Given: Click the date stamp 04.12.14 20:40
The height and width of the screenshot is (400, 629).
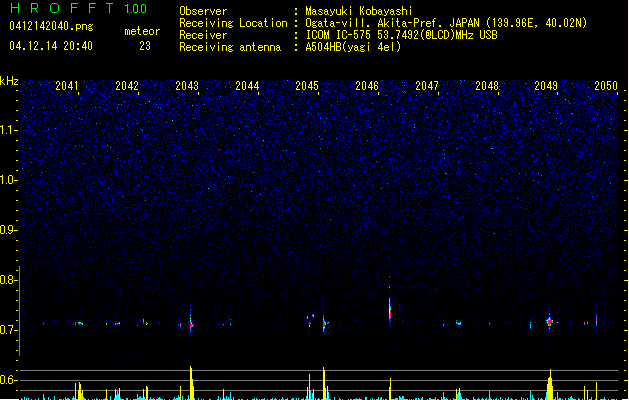Looking at the screenshot, I should [51, 46].
